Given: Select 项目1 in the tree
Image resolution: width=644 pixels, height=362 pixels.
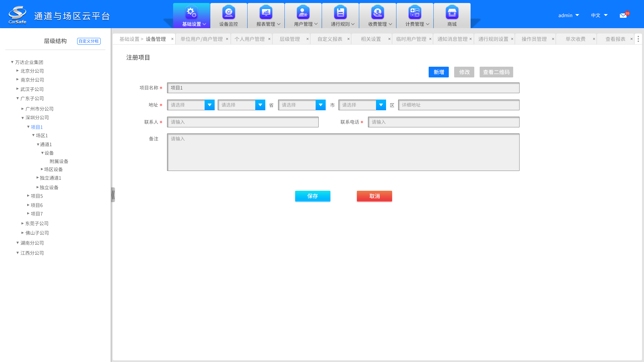Looking at the screenshot, I should (x=37, y=127).
